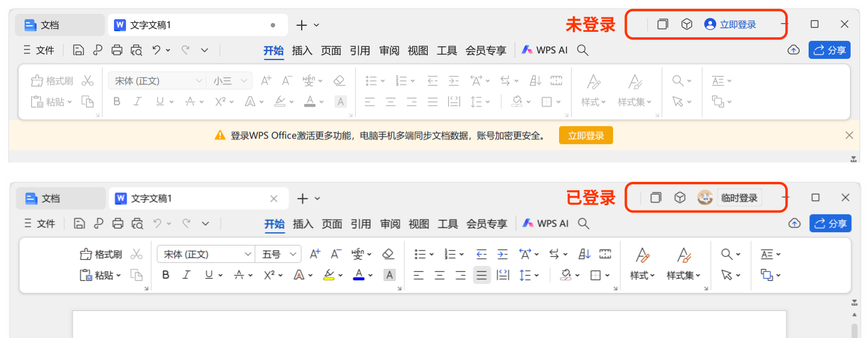
Task: Switch to the 页面 tab in the upper window
Action: click(x=331, y=50)
